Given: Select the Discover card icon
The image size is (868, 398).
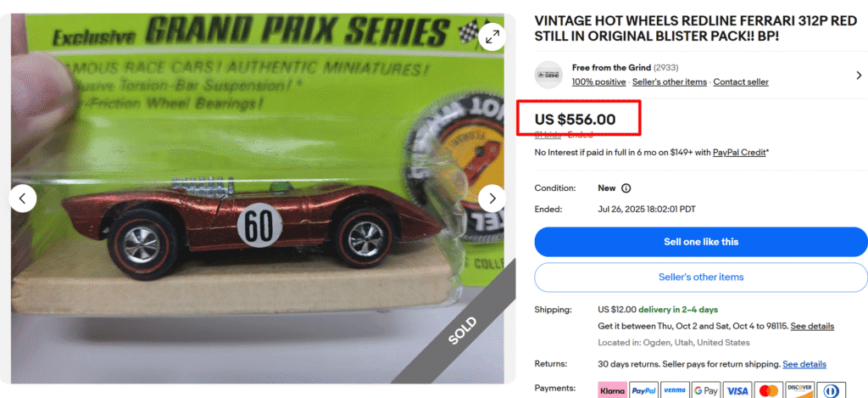Looking at the screenshot, I should [x=800, y=390].
